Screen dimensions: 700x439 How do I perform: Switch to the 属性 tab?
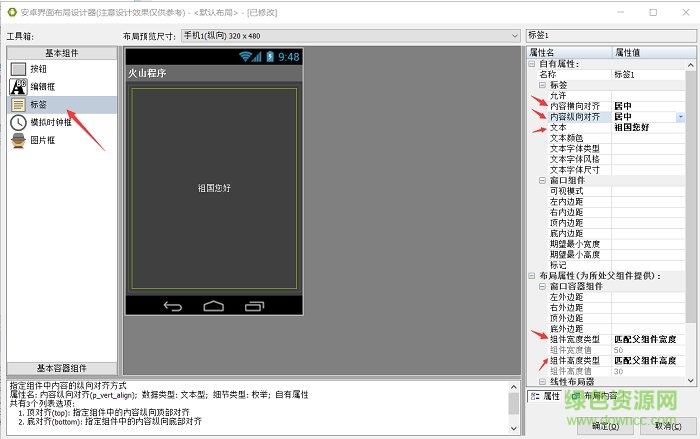click(x=550, y=396)
